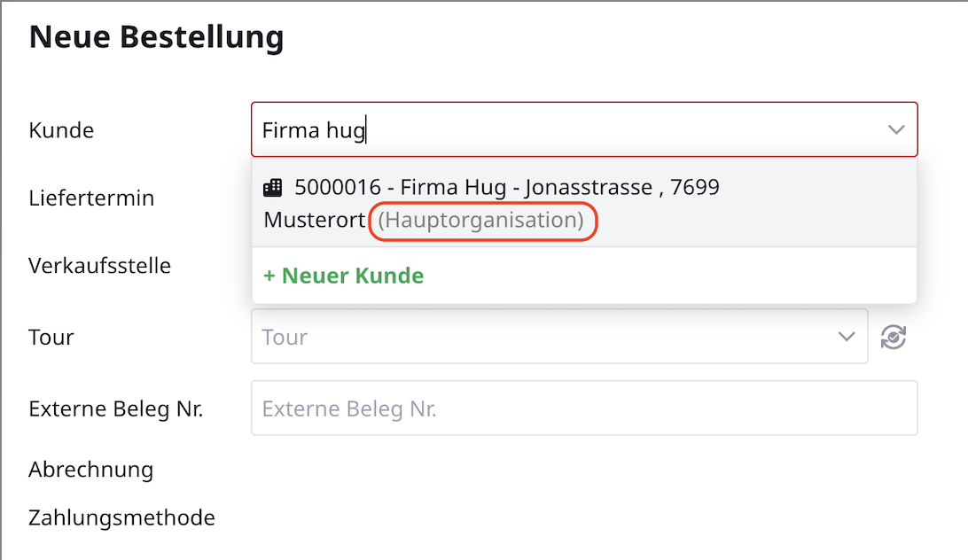Screen dimensions: 968x560
Task: Click the Tour field label
Action: click(51, 338)
